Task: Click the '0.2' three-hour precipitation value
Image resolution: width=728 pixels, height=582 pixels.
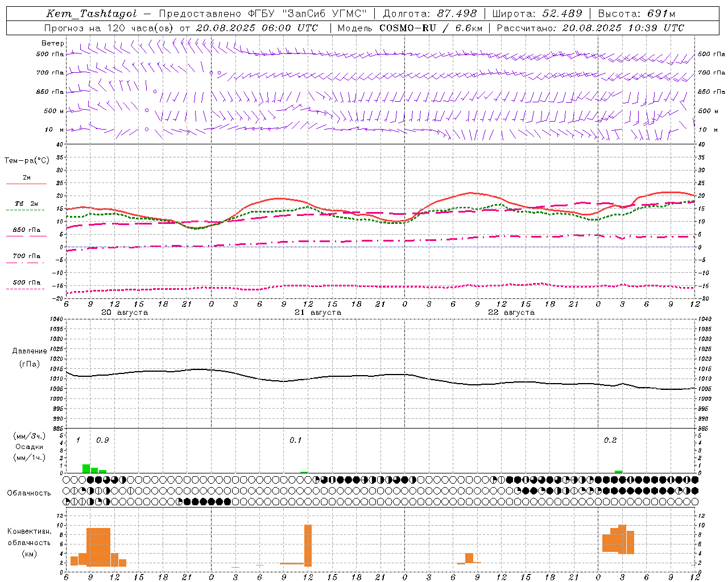Action: (610, 440)
